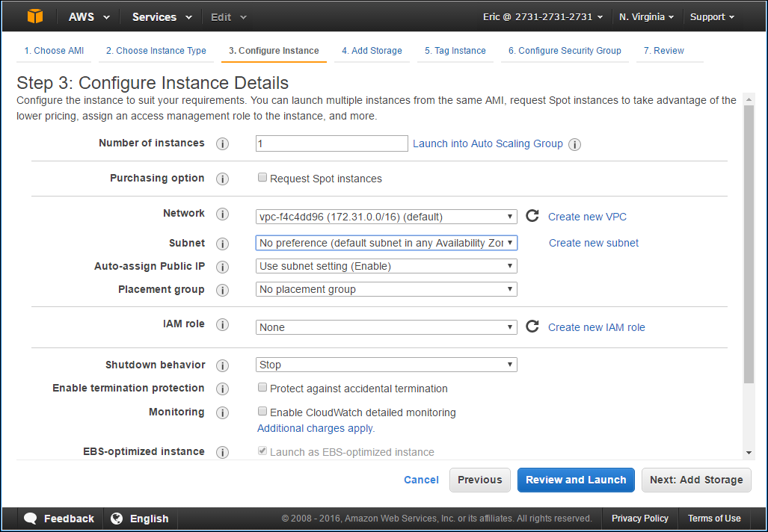Open Privacy Policy link
The image size is (768, 532).
coord(639,519)
